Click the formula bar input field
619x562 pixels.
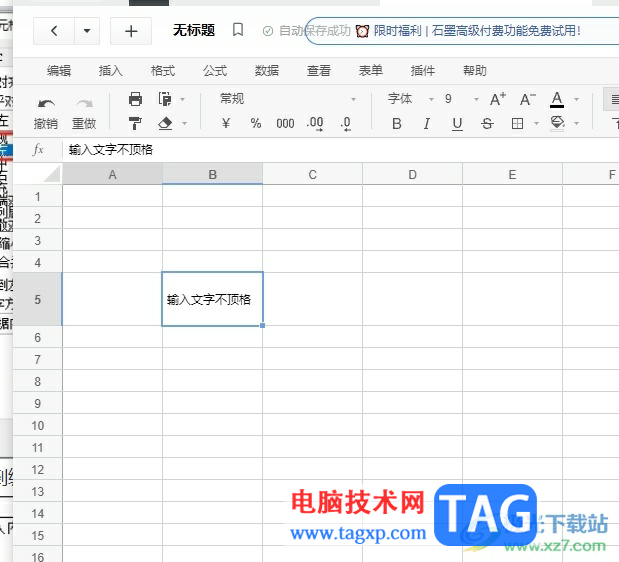340,150
